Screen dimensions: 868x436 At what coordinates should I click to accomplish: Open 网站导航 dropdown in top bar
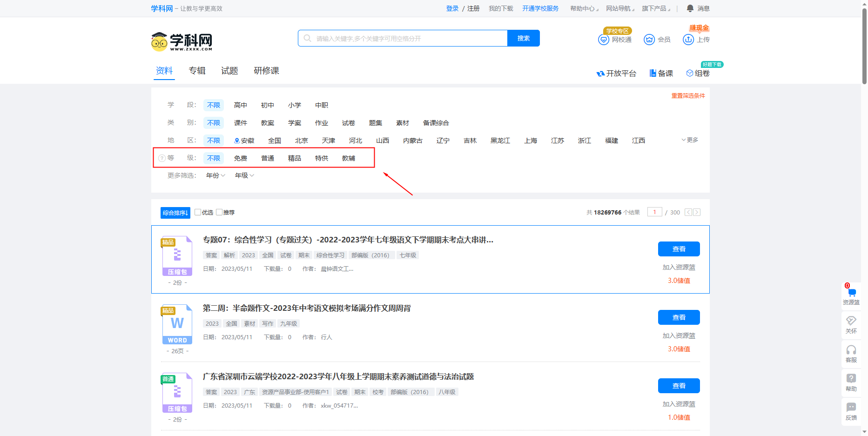coord(620,8)
